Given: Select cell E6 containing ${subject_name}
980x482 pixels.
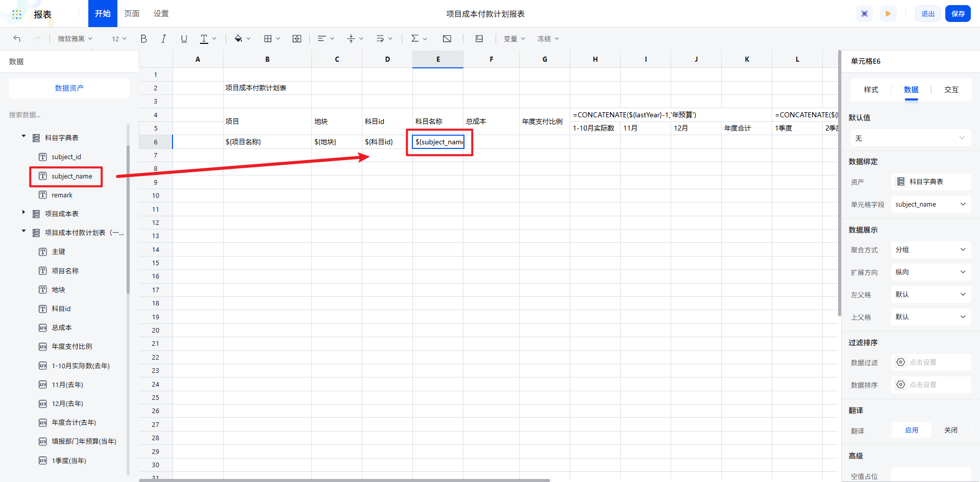Looking at the screenshot, I should pos(438,142).
